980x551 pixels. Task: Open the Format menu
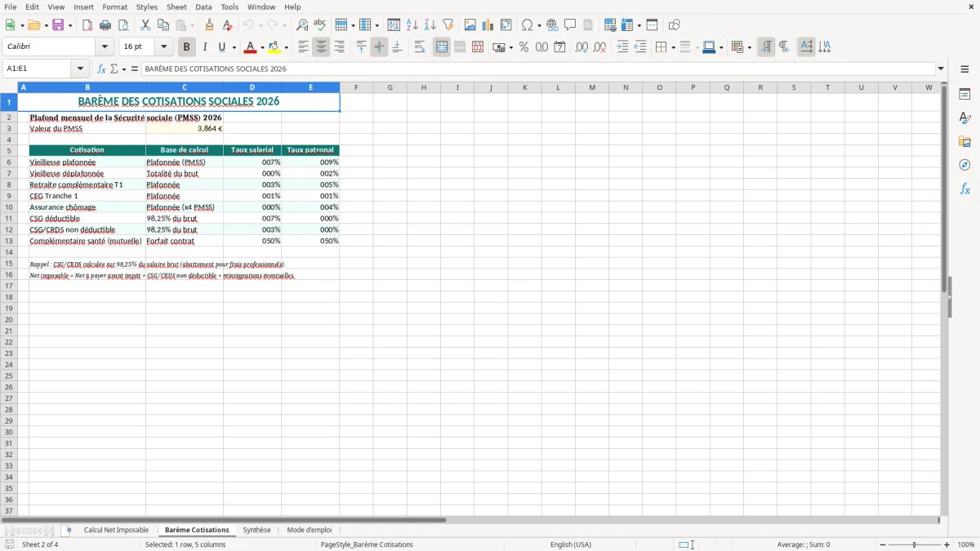[x=115, y=7]
